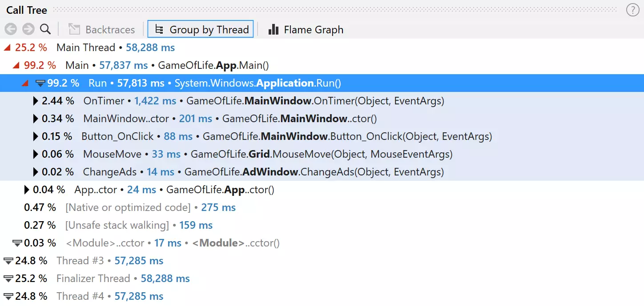
Task: Collapse the Main method node
Action: pyautogui.click(x=17, y=65)
